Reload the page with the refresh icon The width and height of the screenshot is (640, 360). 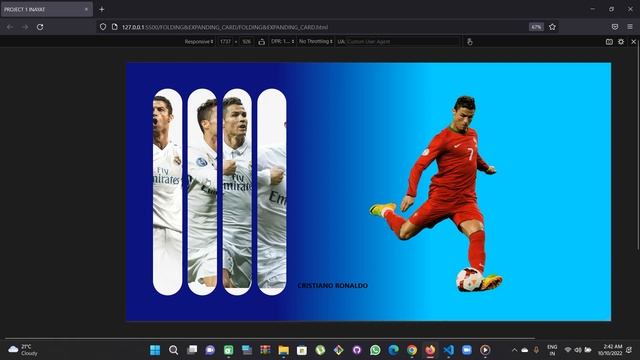40,27
